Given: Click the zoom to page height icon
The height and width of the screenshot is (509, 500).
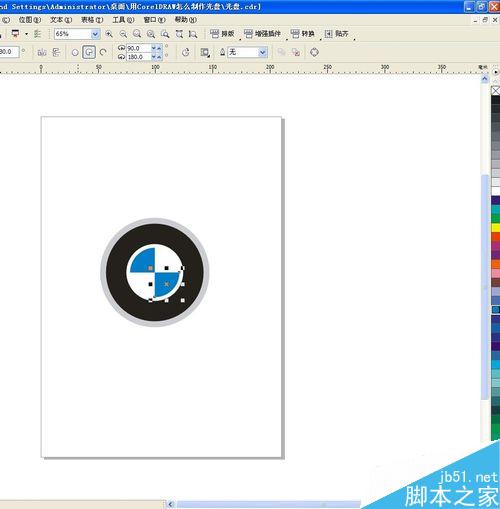Looking at the screenshot, I should (x=193, y=34).
